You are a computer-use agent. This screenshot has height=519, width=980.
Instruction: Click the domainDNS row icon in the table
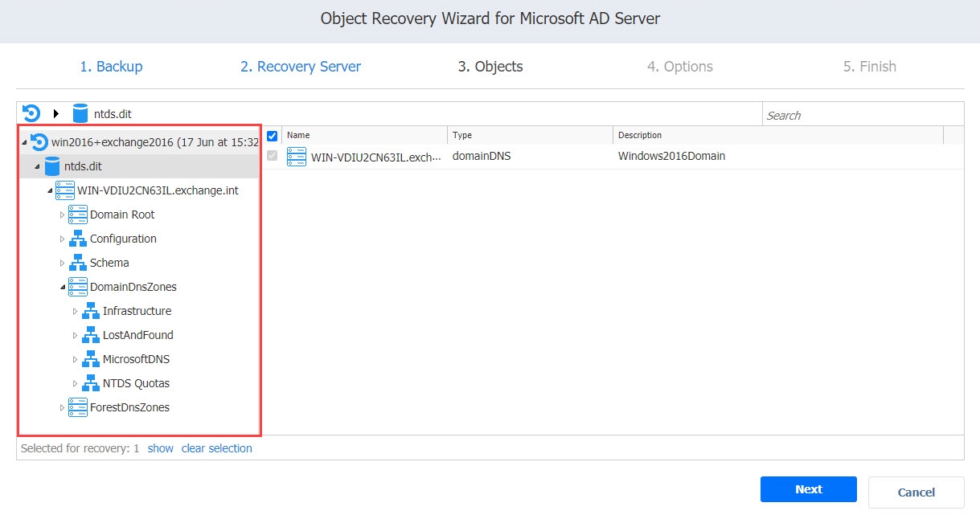(x=297, y=156)
